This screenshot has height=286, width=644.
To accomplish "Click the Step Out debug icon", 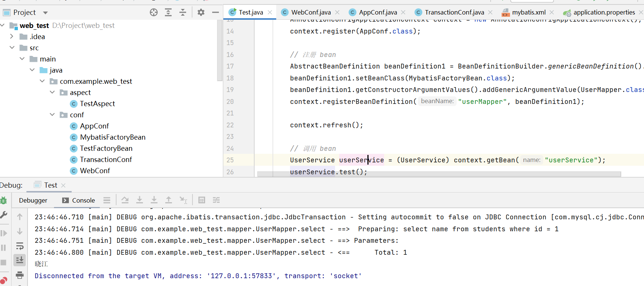I will (169, 200).
